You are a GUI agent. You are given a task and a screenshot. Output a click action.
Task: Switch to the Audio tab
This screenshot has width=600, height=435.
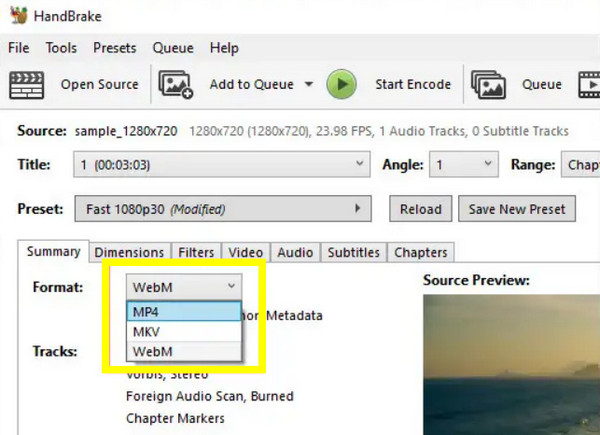(295, 253)
